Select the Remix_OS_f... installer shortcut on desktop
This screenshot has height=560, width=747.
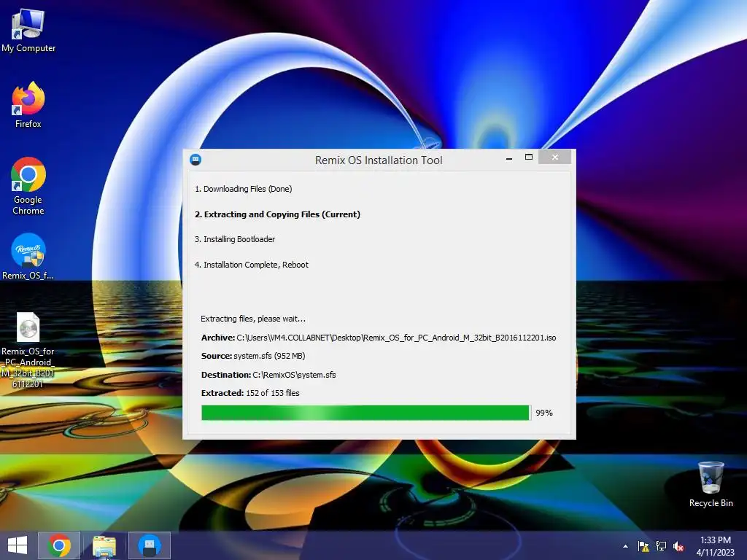[x=28, y=256]
